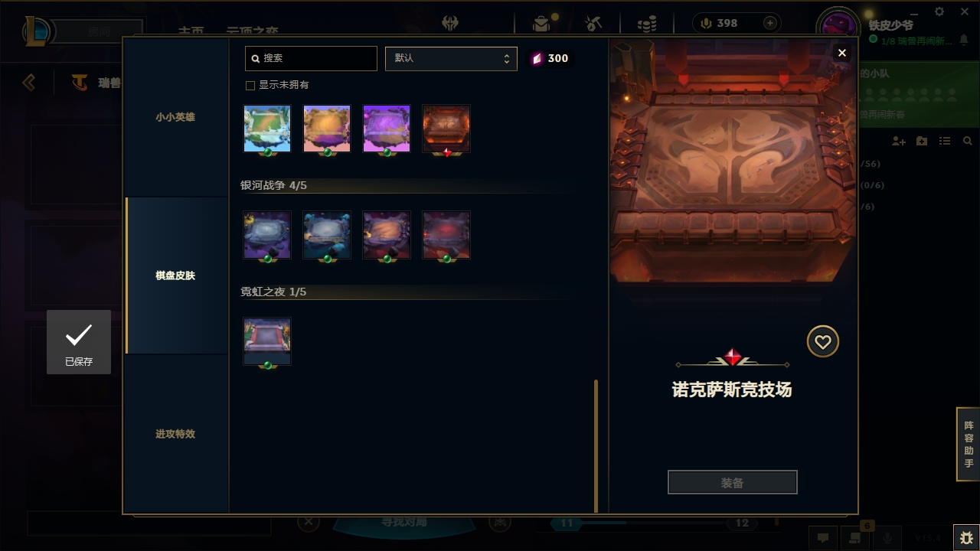Viewport: 980px width, 551px height.
Task: Open the League client logo
Action: (x=36, y=31)
